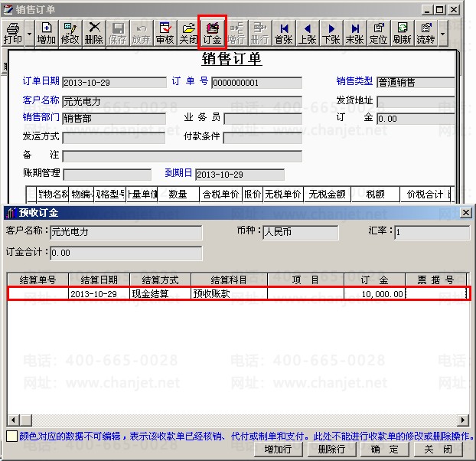The width and height of the screenshot is (476, 461).
Task: Click the 无税金额 column header
Action: point(328,194)
